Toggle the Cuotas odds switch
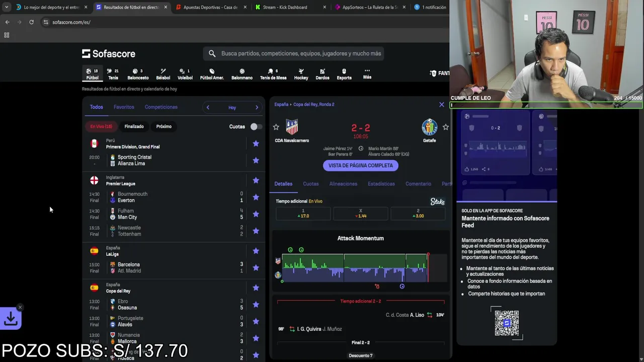644x362 pixels. pyautogui.click(x=256, y=127)
